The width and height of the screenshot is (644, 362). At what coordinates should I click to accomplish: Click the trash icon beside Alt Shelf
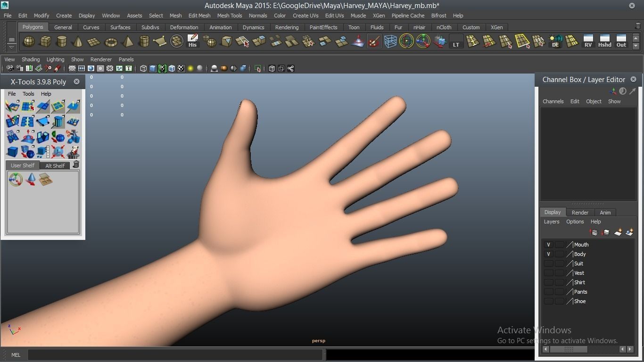tap(76, 165)
